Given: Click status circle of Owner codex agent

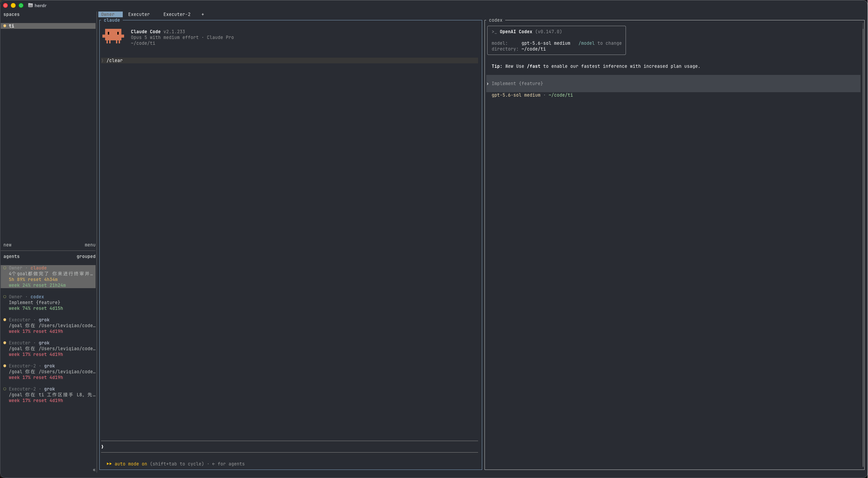Looking at the screenshot, I should (x=5, y=297).
